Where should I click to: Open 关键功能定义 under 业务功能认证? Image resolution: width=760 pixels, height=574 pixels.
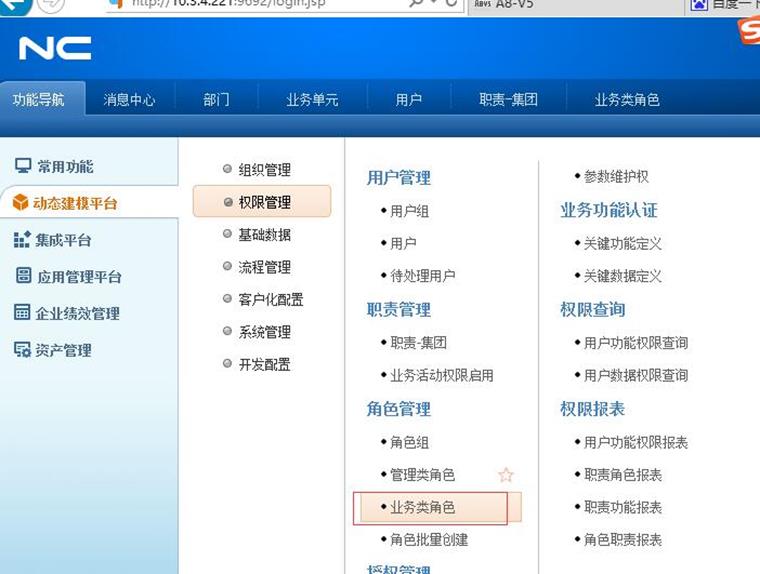623,243
